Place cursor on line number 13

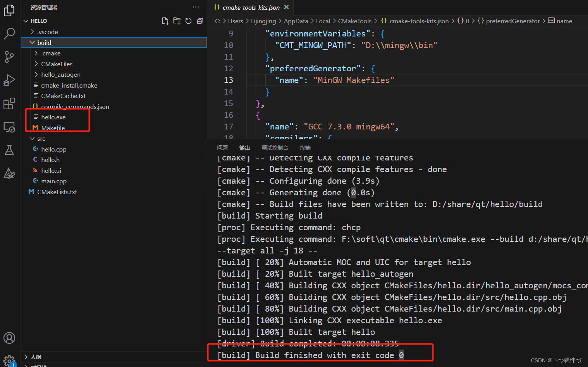[229, 80]
